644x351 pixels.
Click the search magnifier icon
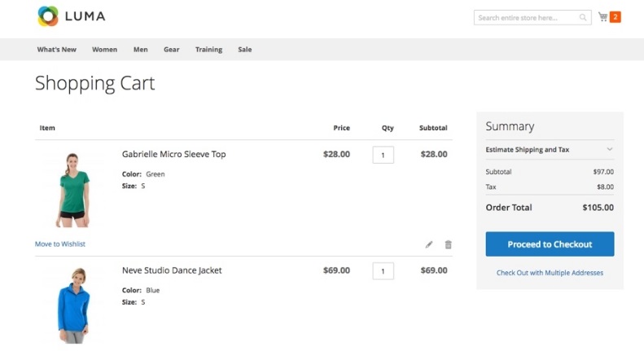tap(583, 17)
